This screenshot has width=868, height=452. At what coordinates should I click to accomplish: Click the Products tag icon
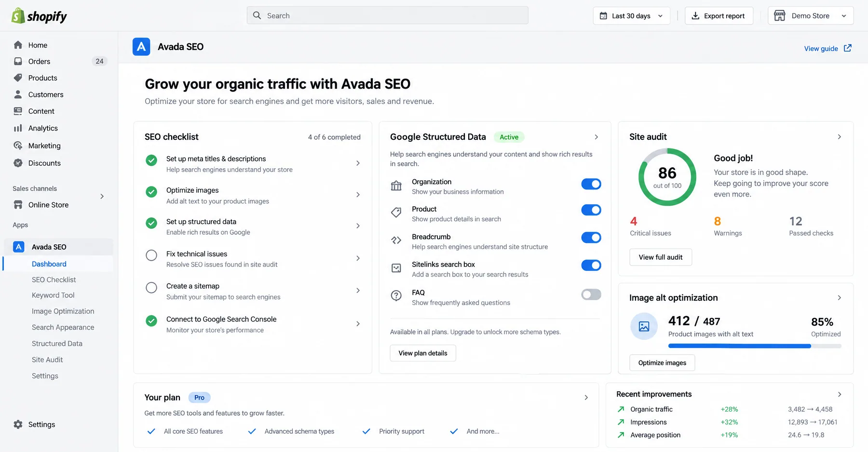tap(18, 78)
